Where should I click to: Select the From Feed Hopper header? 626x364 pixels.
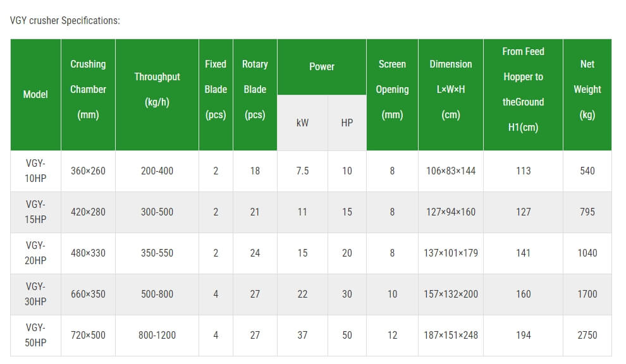click(523, 95)
